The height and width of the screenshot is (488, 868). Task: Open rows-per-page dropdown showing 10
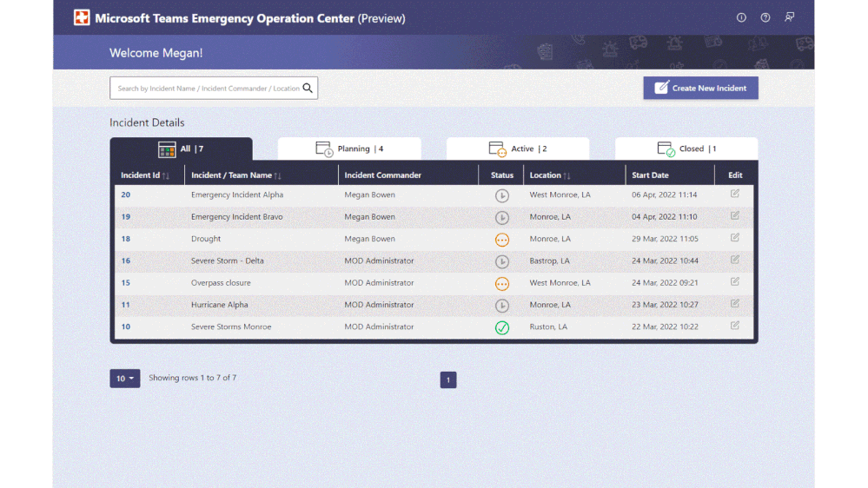pos(124,379)
